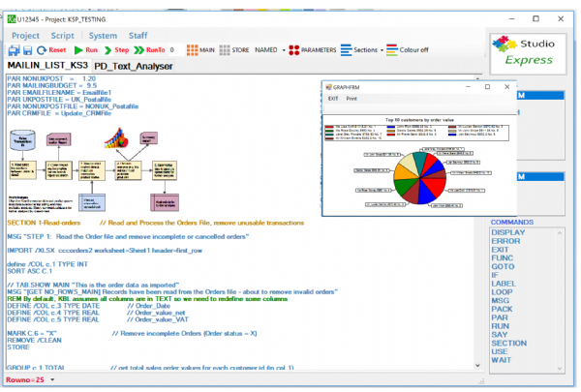Open the PARAMETERS panel
Screen dimensions: 581x392
pyautogui.click(x=313, y=48)
